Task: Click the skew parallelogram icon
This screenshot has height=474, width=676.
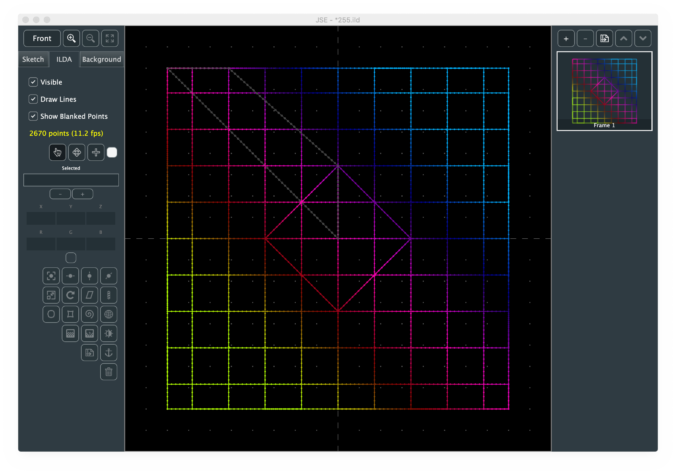Action: (x=89, y=295)
